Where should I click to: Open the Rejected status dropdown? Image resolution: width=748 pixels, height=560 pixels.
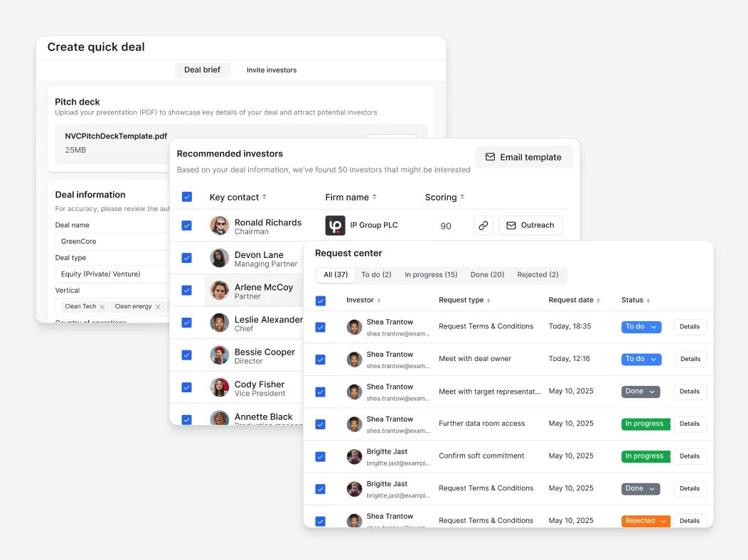pos(646,521)
